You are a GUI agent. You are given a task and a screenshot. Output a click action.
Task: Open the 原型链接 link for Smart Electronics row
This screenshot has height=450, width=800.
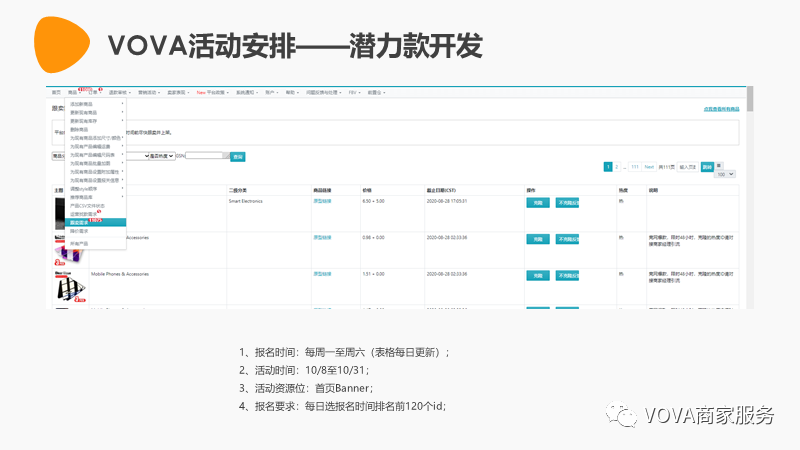(x=323, y=201)
